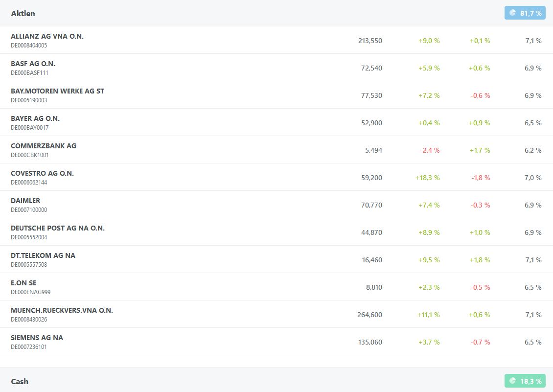Viewport: 553px width, 392px height.
Task: Open the ALLIANZ AG VNA O.N. stock
Action: pyautogui.click(x=47, y=36)
